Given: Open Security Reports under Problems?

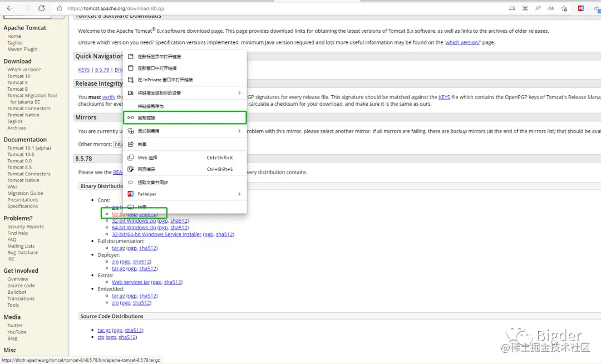Looking at the screenshot, I should [x=26, y=227].
